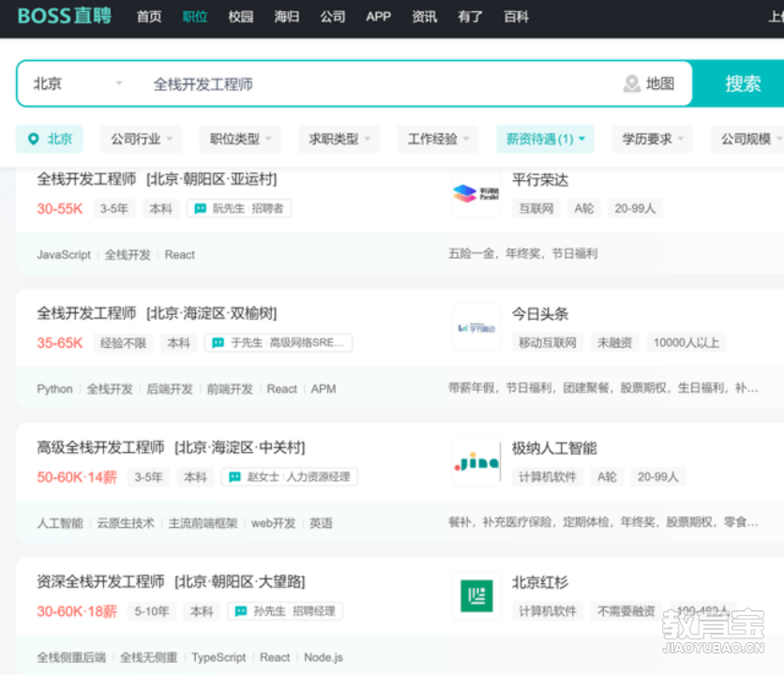Expand the 薪资待遇(1) filter
The image size is (784, 675).
click(x=545, y=139)
